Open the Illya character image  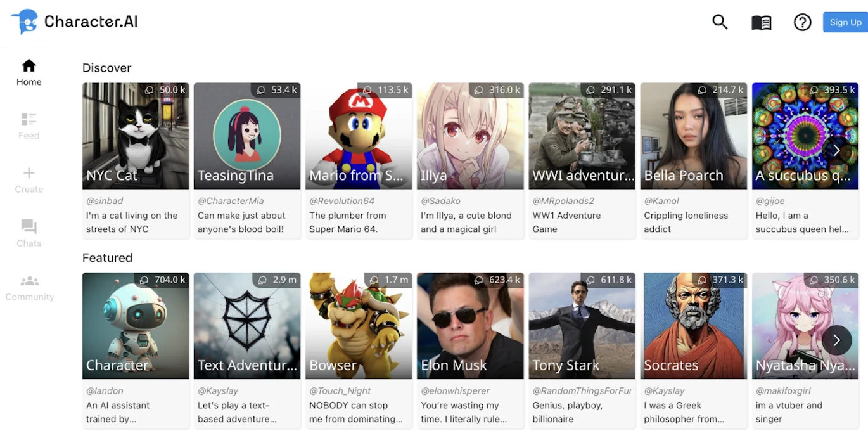coord(470,136)
